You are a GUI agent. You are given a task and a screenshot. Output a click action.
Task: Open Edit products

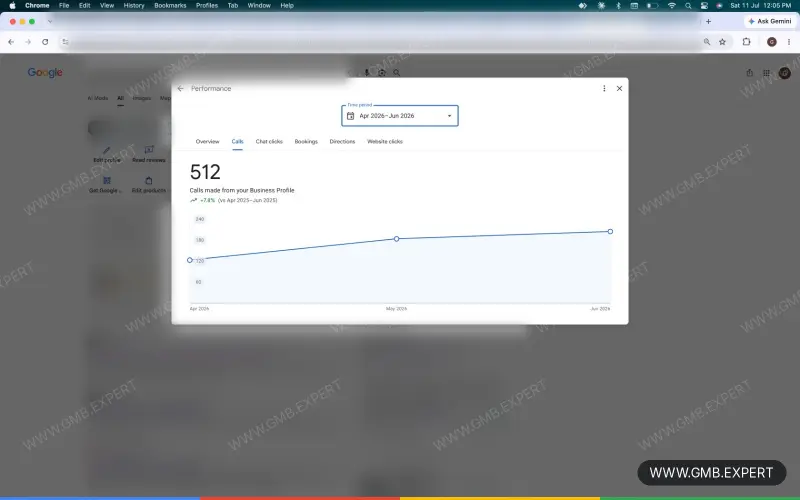[x=148, y=185]
